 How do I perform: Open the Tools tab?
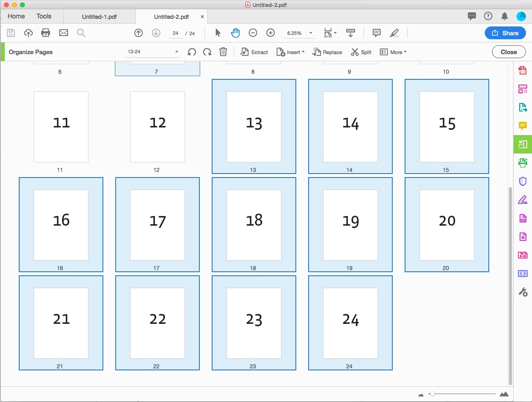(44, 16)
